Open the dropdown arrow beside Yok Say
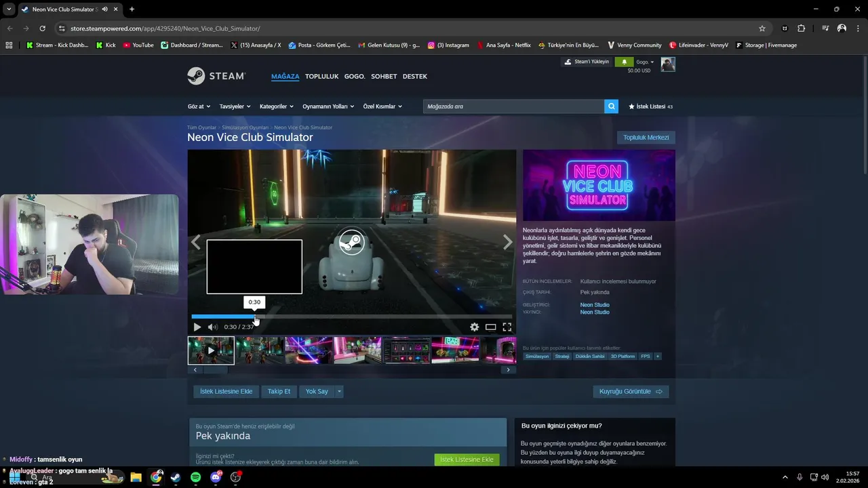 click(339, 391)
